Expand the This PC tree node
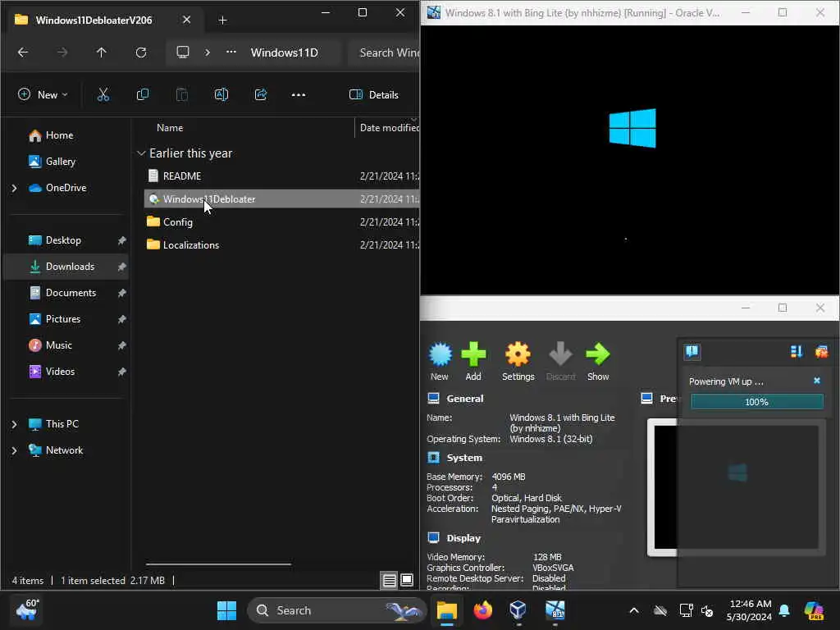Screen dimensions: 840x630 point(14,424)
